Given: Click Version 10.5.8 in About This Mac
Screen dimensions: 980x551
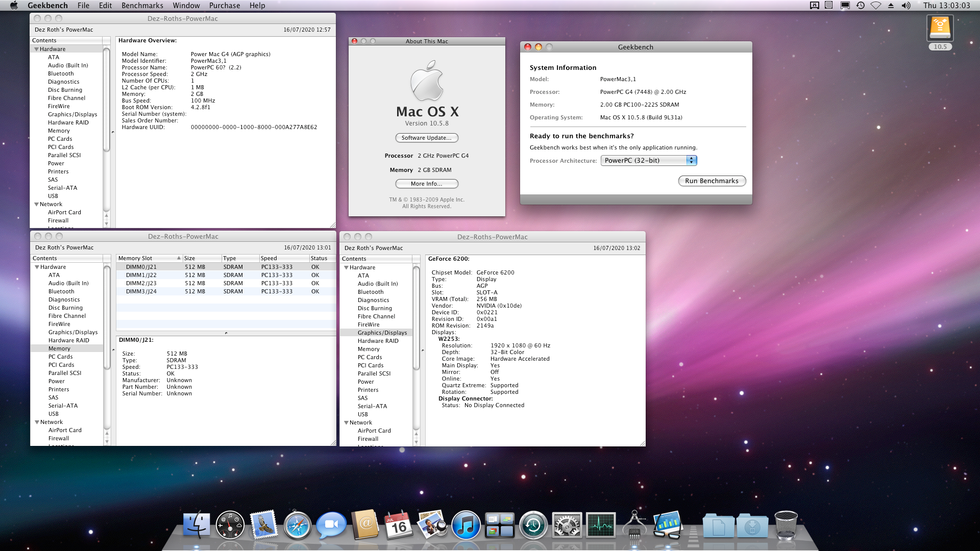Looking at the screenshot, I should (x=427, y=123).
